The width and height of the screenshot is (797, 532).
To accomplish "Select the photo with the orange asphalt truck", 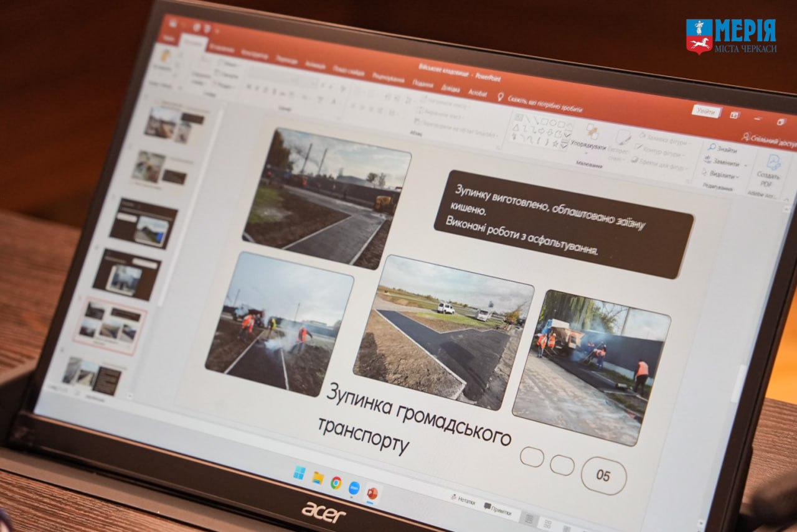I will [591, 368].
